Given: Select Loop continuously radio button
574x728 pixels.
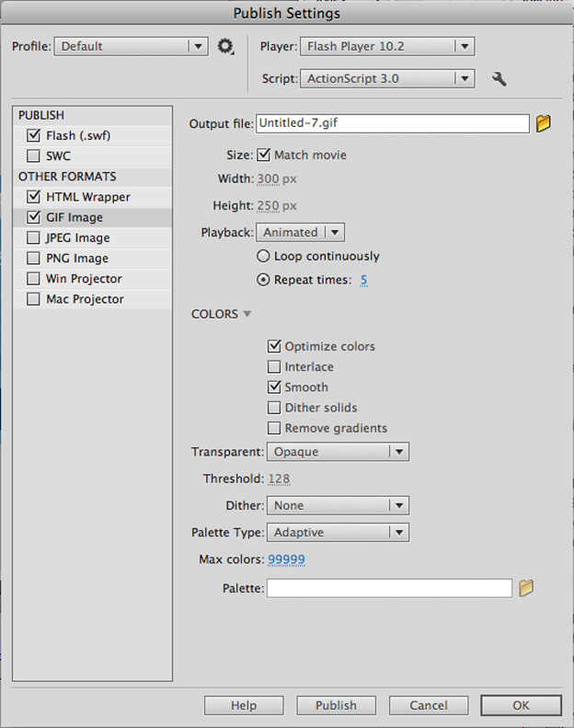Looking at the screenshot, I should tap(264, 257).
